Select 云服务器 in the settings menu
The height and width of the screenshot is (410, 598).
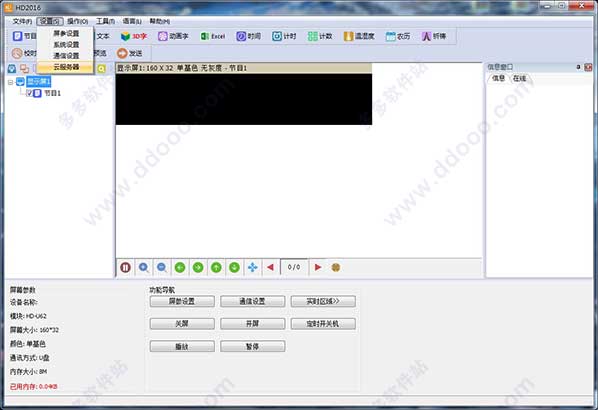66,67
